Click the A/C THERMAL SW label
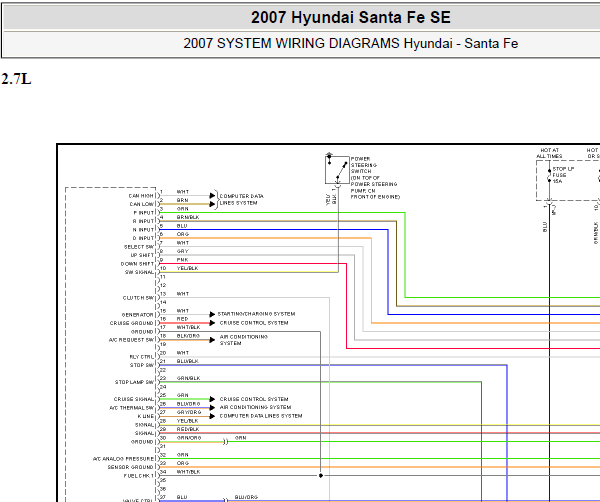The image size is (600, 502). tap(132, 408)
